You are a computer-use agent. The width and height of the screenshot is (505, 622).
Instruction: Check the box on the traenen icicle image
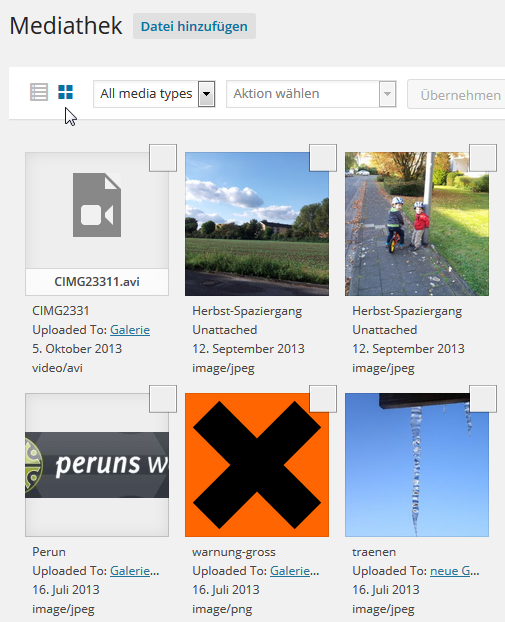483,399
